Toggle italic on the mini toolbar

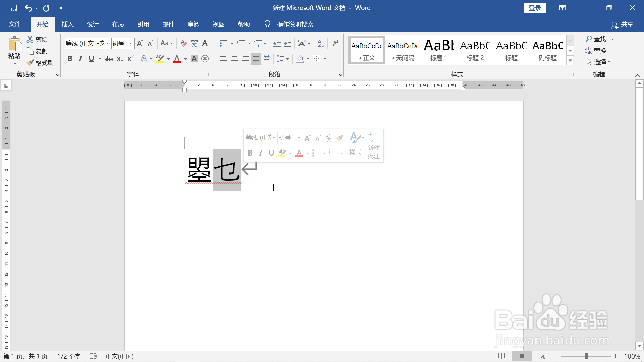tap(261, 153)
